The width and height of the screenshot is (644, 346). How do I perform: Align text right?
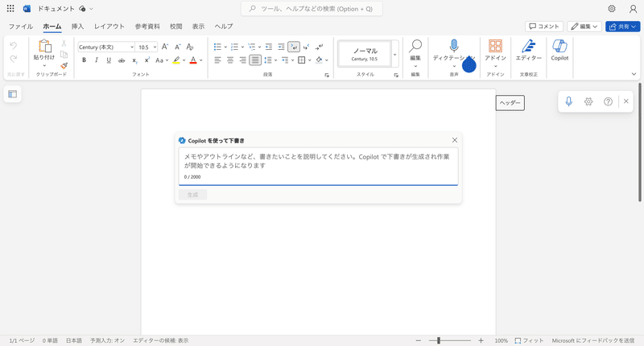[x=243, y=60]
